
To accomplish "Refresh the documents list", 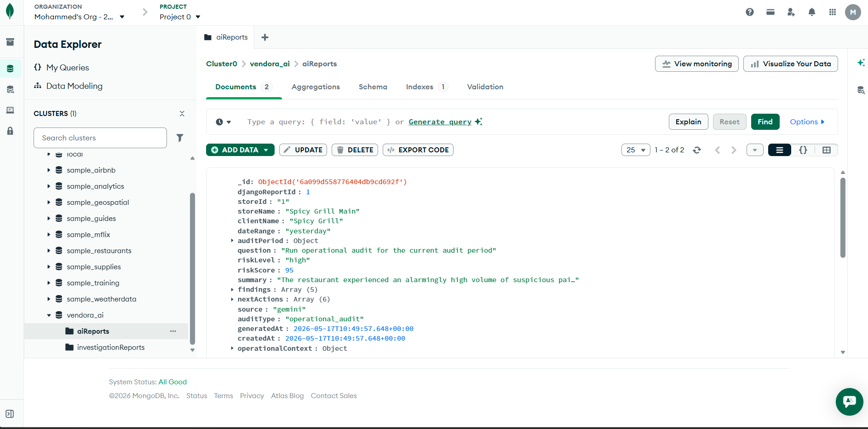I will (697, 150).
